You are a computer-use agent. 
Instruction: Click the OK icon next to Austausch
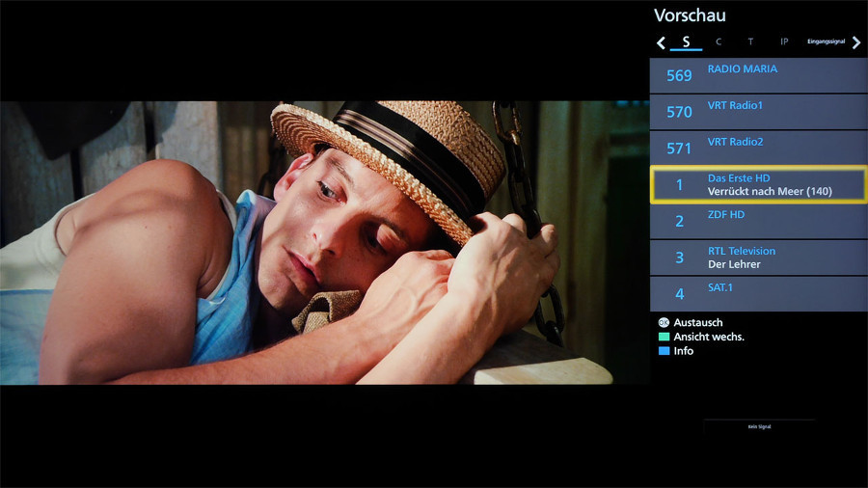pyautogui.click(x=664, y=322)
